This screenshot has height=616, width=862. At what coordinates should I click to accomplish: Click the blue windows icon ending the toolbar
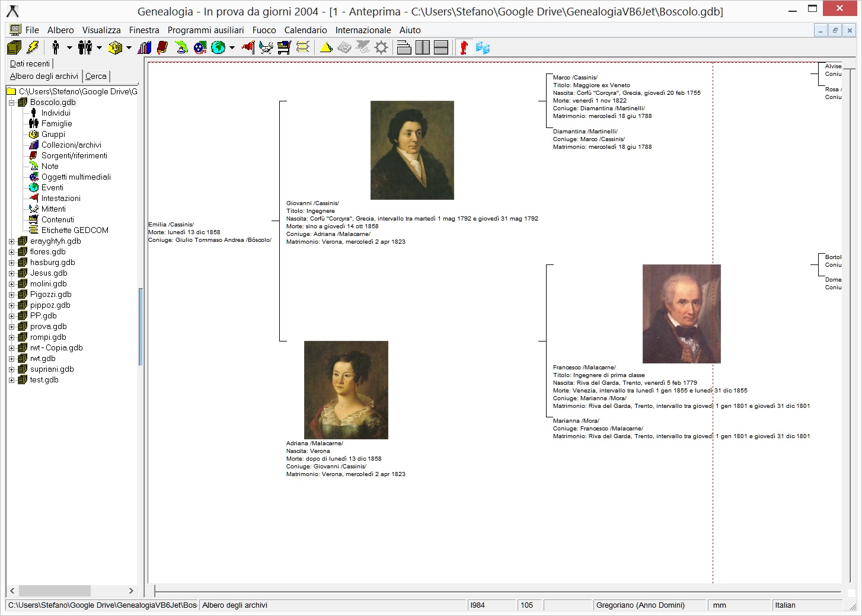(x=483, y=47)
